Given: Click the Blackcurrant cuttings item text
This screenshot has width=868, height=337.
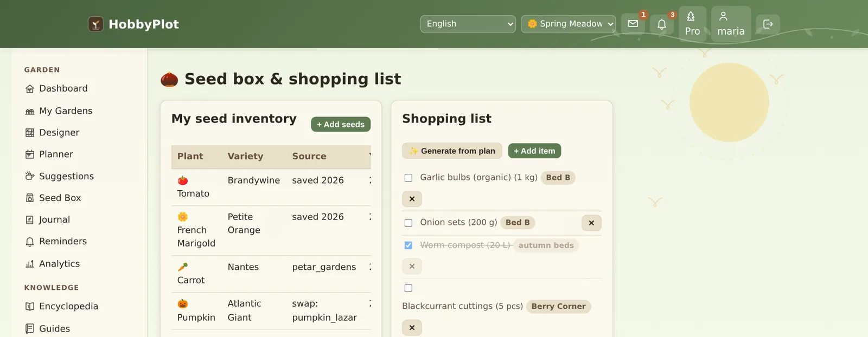Looking at the screenshot, I should click(462, 306).
